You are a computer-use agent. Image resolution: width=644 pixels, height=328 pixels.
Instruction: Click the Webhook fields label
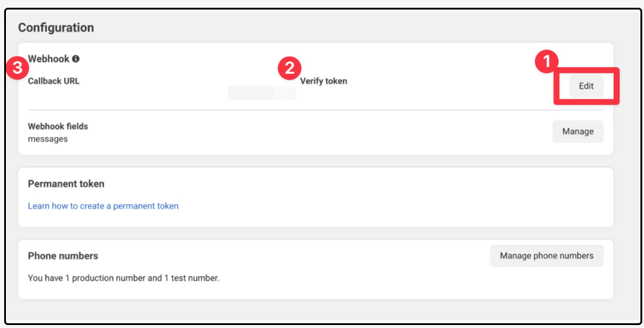pyautogui.click(x=58, y=126)
